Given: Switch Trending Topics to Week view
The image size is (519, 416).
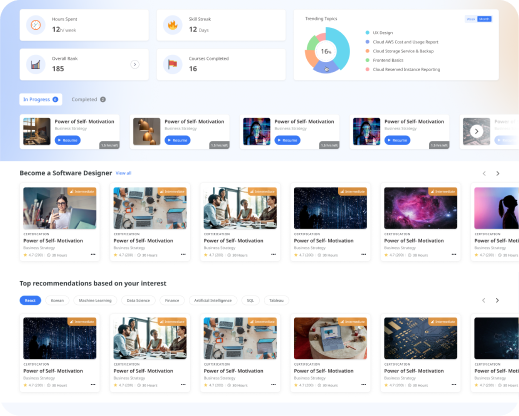Looking at the screenshot, I should click(471, 19).
